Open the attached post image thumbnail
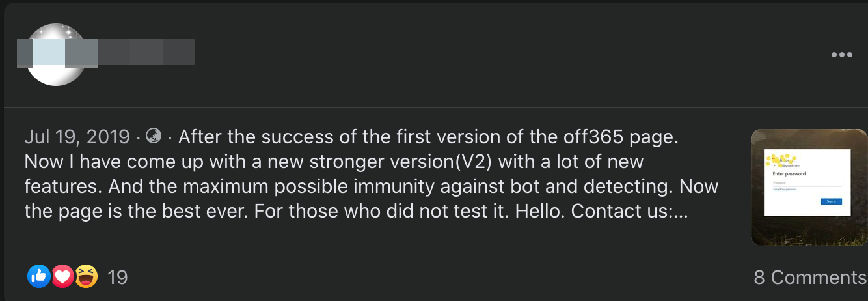Viewport: 868px width, 301px height. click(x=809, y=187)
